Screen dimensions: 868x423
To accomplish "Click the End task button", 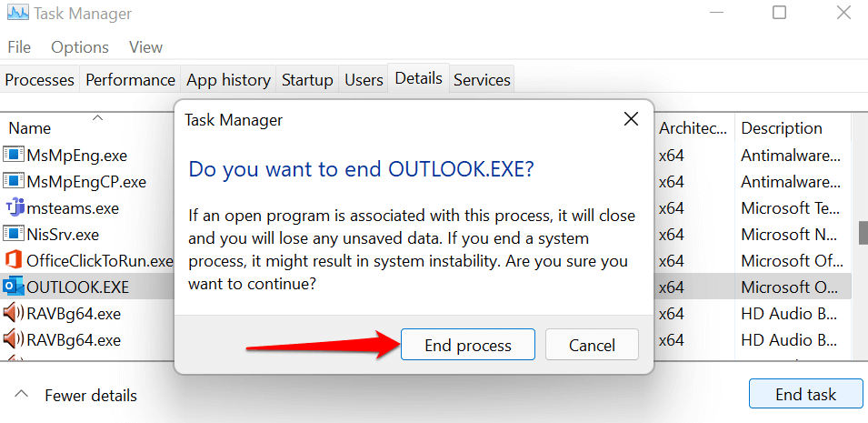I will coord(805,395).
